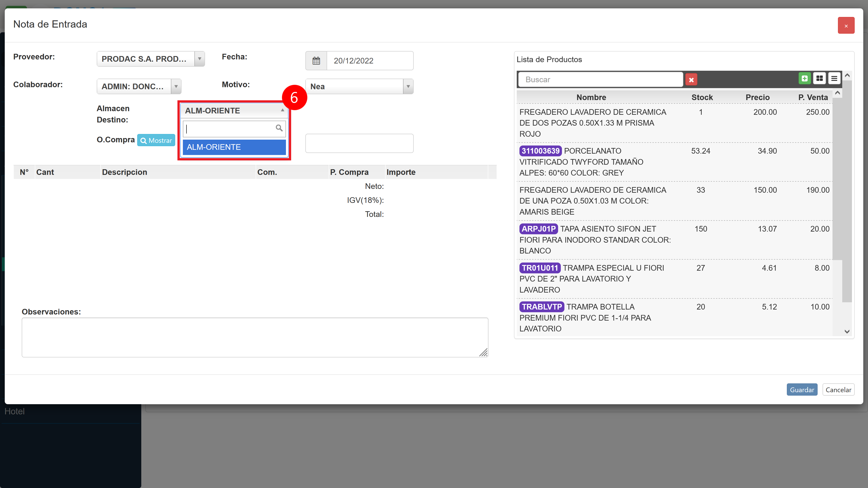Collapse the Almacen Destino ALM-ORIENTE dropdown
Screen dimensions: 868x488
click(234, 110)
